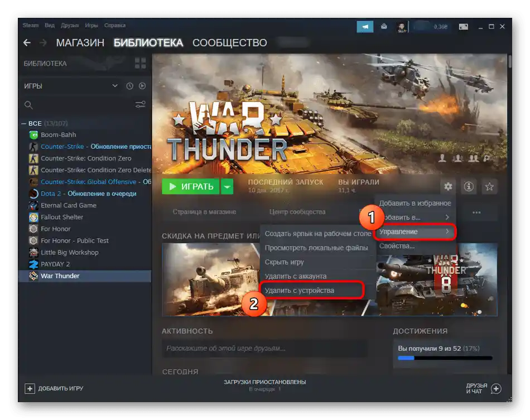Open the Страница в магазине link
This screenshot has width=530, height=420.
[x=205, y=212]
